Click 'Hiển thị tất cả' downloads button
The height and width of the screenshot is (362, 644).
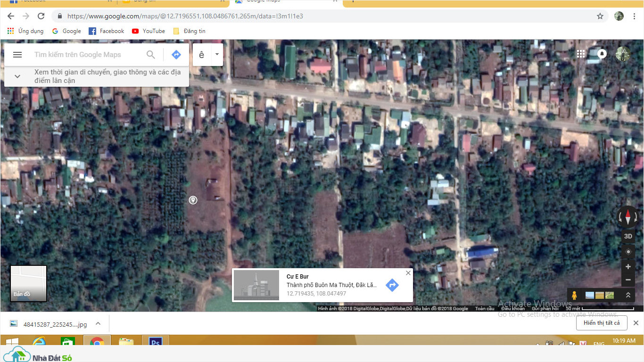[x=602, y=323]
